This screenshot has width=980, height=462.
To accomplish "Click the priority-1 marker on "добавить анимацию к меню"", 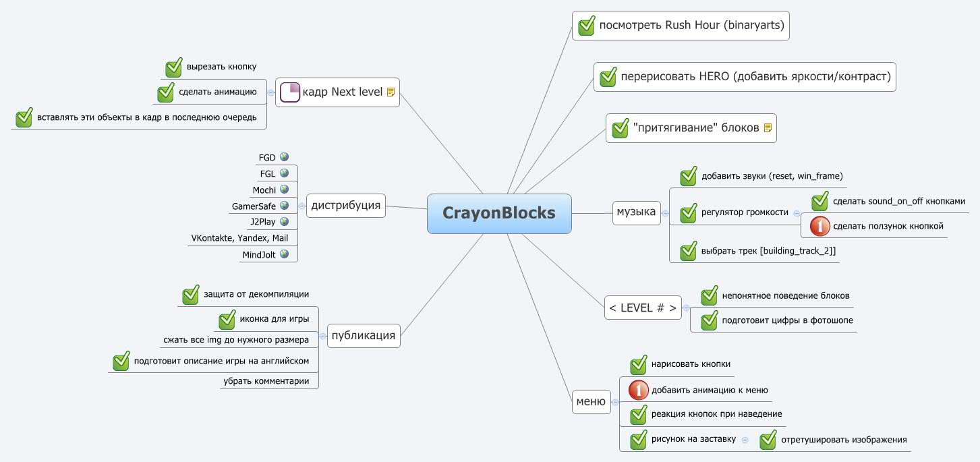I will point(638,390).
